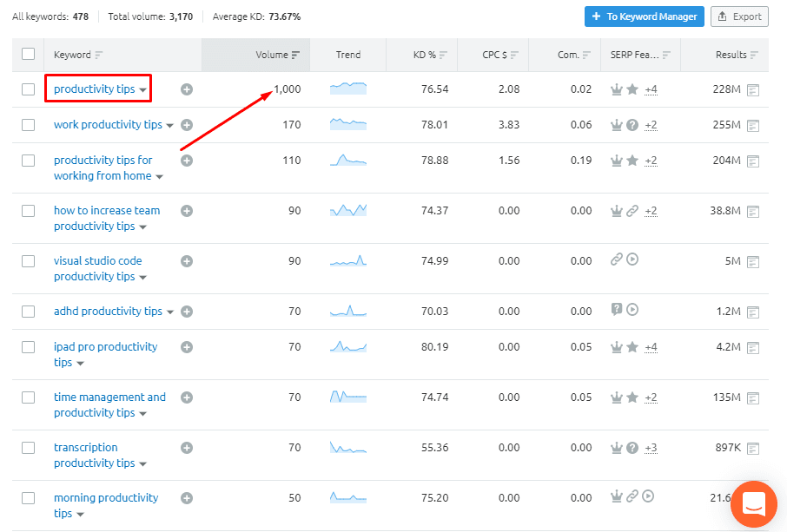This screenshot has height=532, width=787.
Task: Open SERP snapshot icon for 897K results row
Action: click(x=753, y=449)
